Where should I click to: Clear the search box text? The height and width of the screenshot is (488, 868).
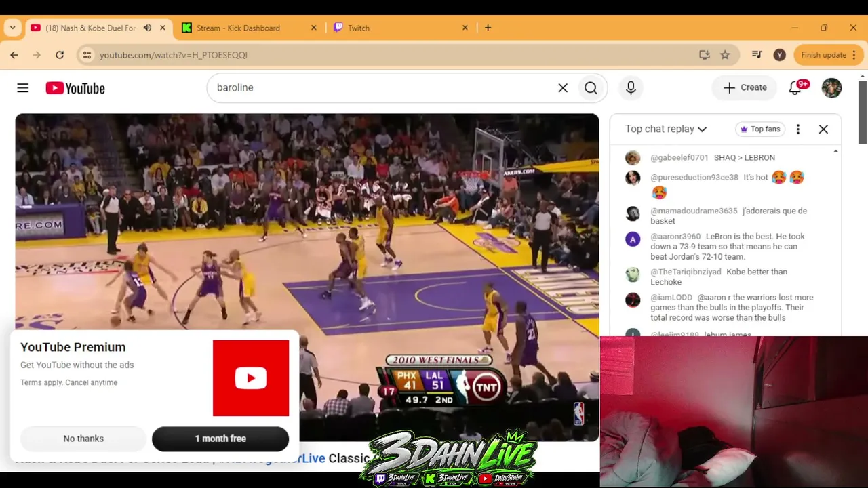(563, 88)
